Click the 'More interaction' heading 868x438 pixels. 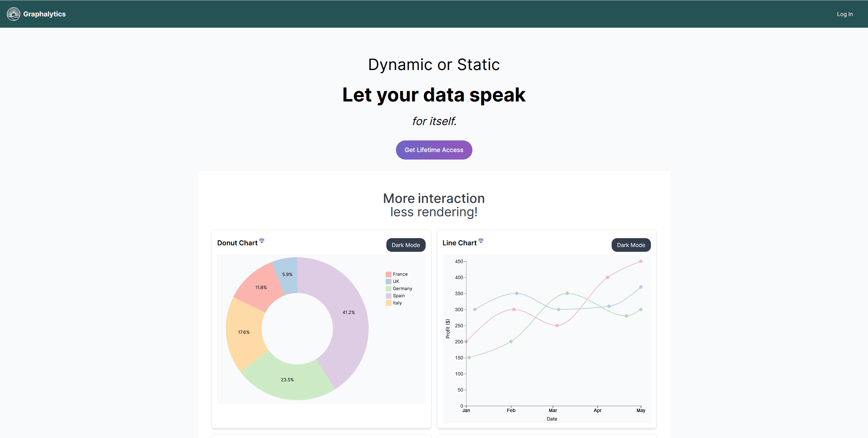click(x=434, y=199)
